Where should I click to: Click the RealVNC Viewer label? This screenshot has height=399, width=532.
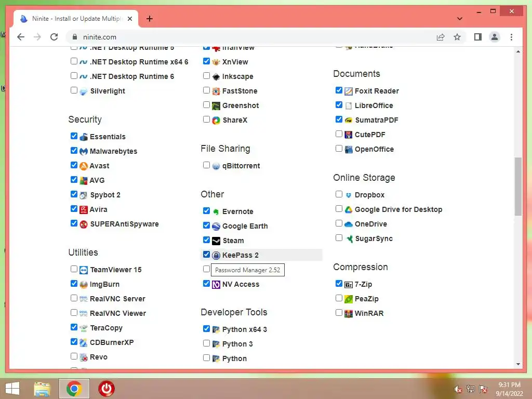click(118, 313)
